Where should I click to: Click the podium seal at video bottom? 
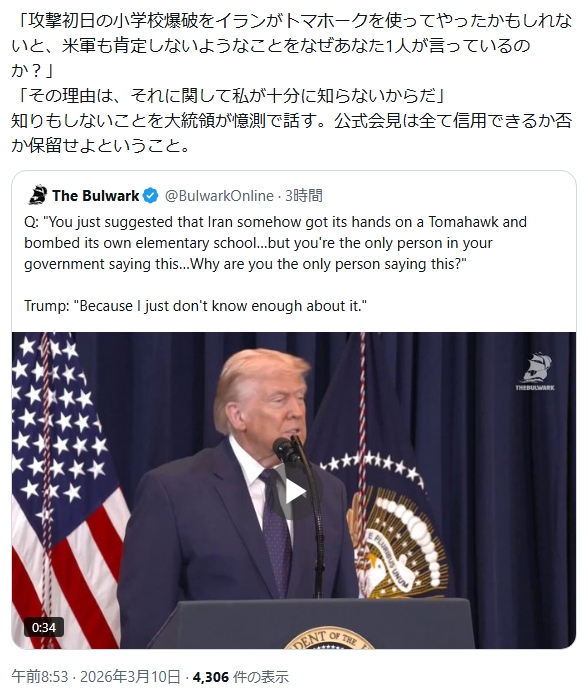329,639
